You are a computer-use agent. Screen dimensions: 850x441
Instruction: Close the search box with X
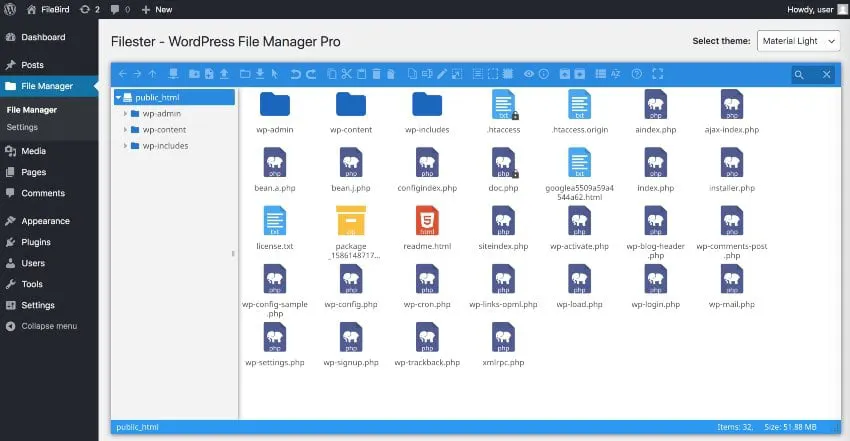click(x=826, y=75)
